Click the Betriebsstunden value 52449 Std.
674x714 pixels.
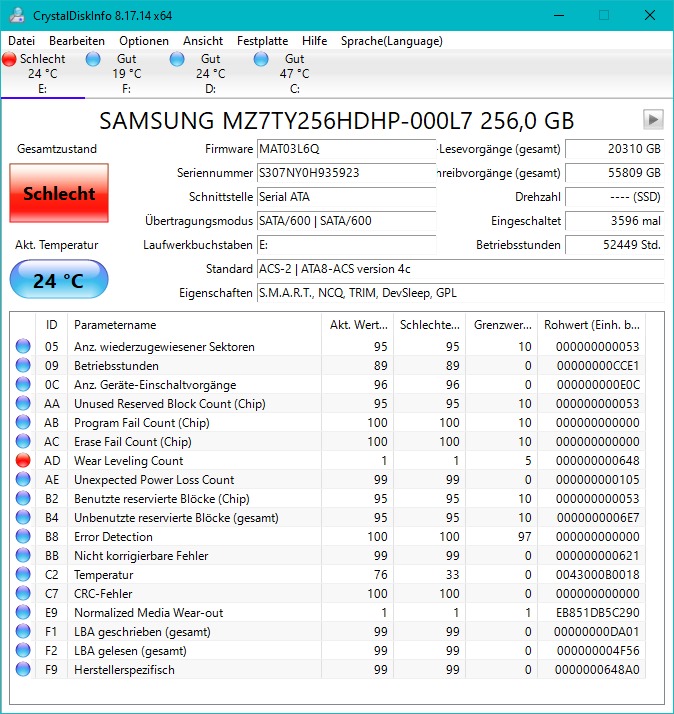click(614, 245)
